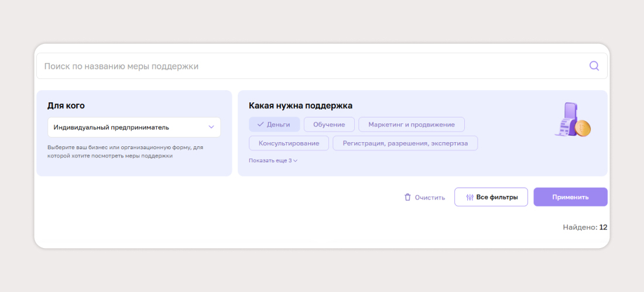The width and height of the screenshot is (644, 292).
Task: Click the phone and coin illustration
Action: coord(572,121)
